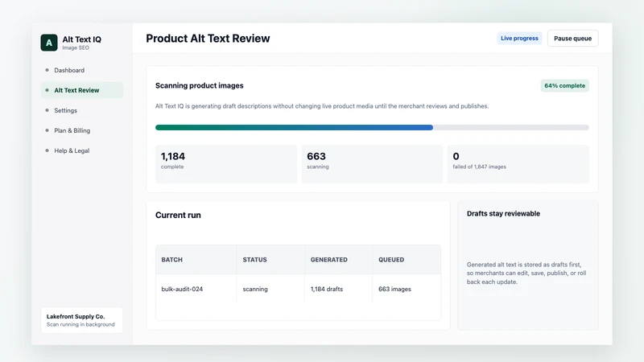Click the Product Alt Text Review title
Viewport: 644px width, 362px height.
[208, 38]
